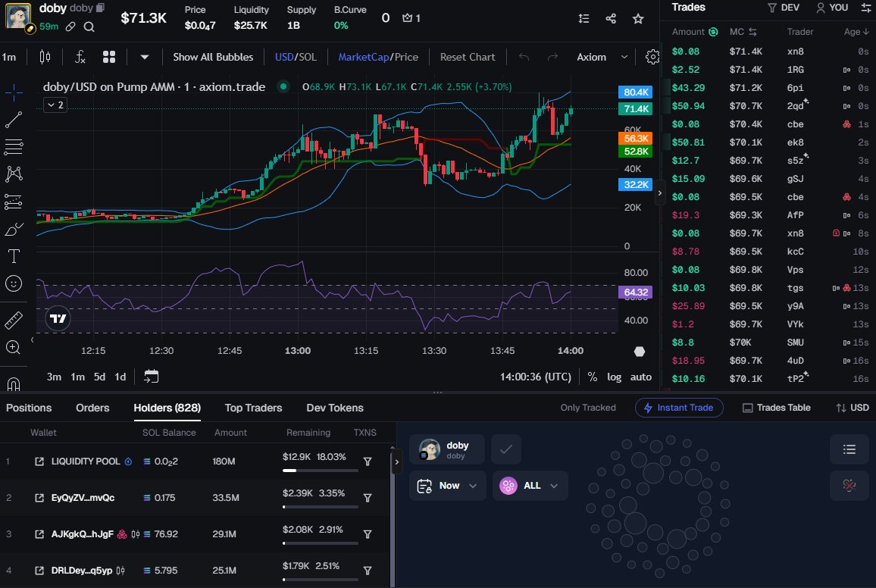
Task: Select the 3m time range
Action: coord(55,377)
